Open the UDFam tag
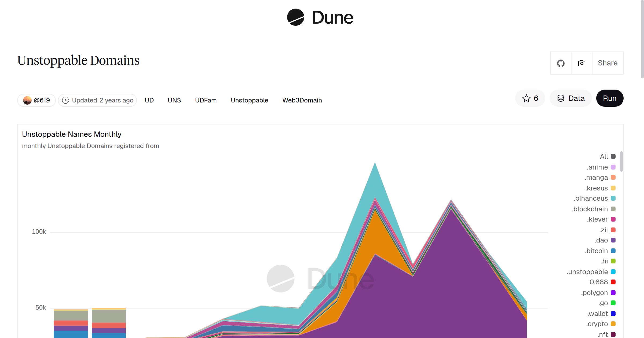The height and width of the screenshot is (338, 644). point(206,100)
